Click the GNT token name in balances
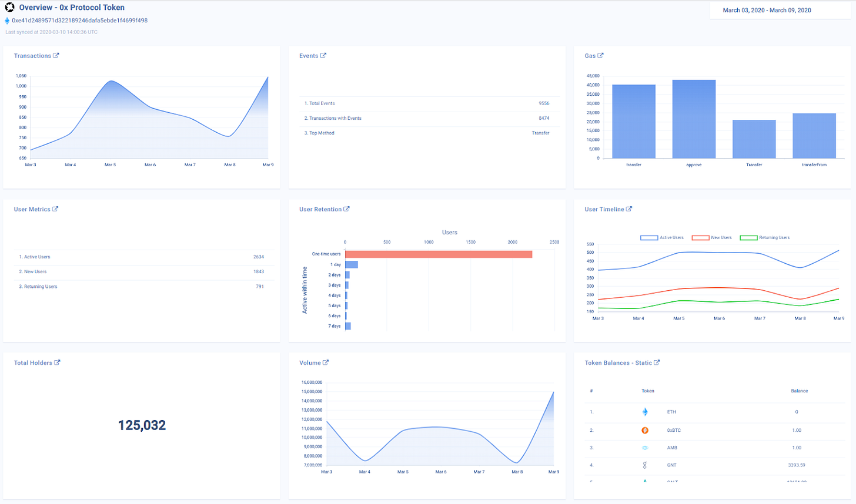Screen dimensions: 856x504 pos(672,465)
